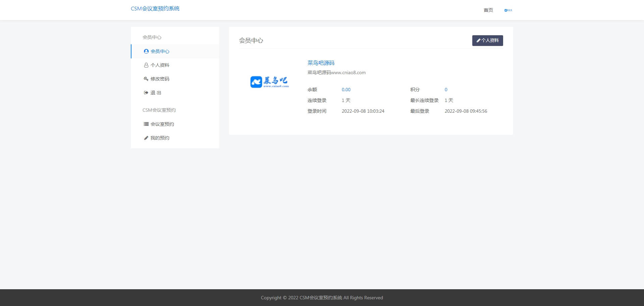Open the 首页 navigation item
This screenshot has height=306, width=644.
(x=488, y=10)
